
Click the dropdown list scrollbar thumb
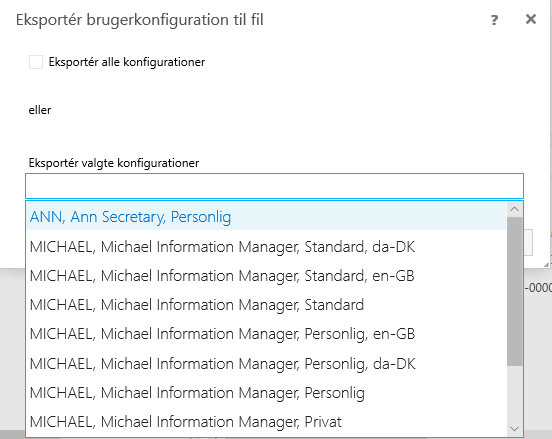[514, 291]
